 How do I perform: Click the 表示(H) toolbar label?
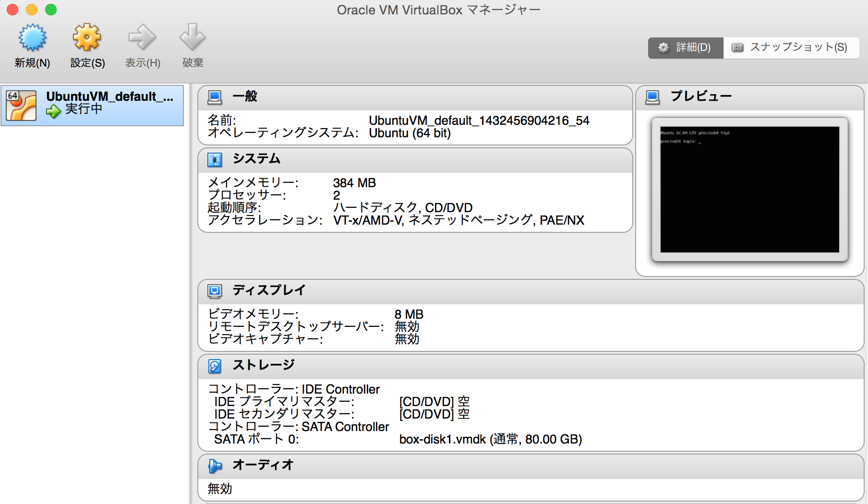click(x=143, y=63)
